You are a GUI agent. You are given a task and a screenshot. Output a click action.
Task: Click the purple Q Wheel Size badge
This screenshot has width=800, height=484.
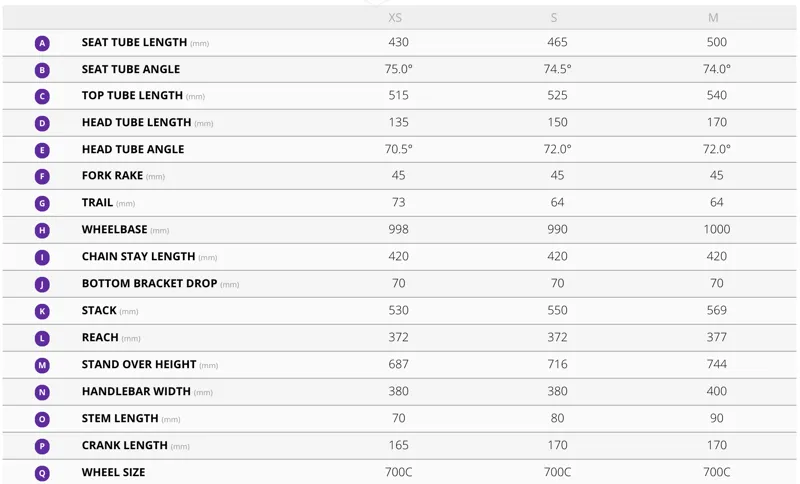(42, 473)
